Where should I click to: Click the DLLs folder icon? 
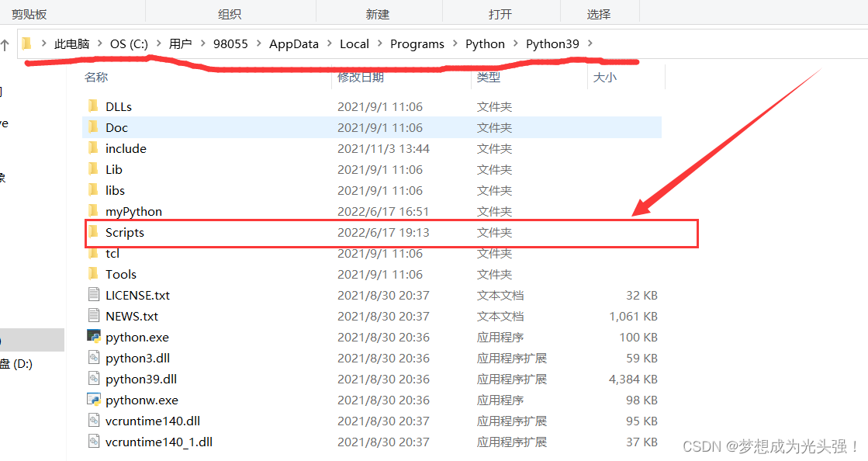[93, 106]
